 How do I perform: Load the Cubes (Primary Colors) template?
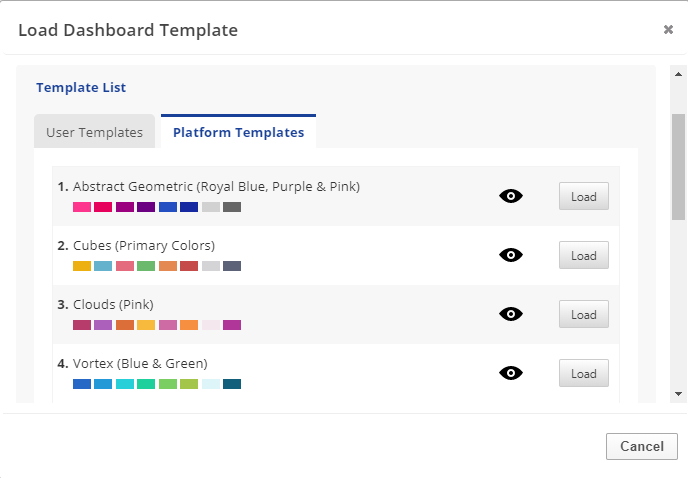583,256
